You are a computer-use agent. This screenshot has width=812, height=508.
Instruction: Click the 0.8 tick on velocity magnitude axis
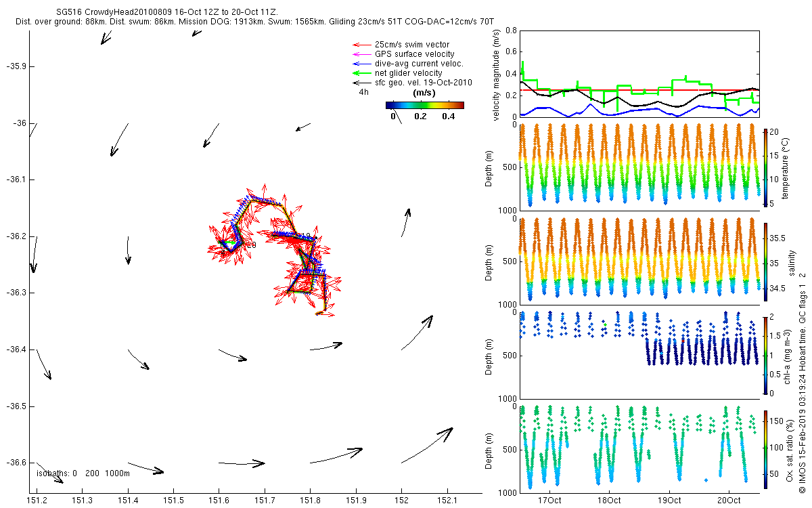511,30
